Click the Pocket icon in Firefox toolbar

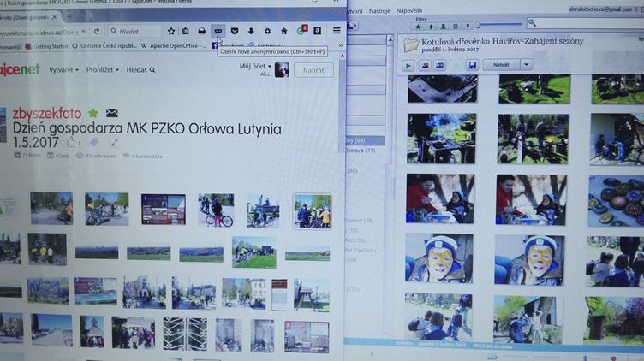pyautogui.click(x=235, y=31)
